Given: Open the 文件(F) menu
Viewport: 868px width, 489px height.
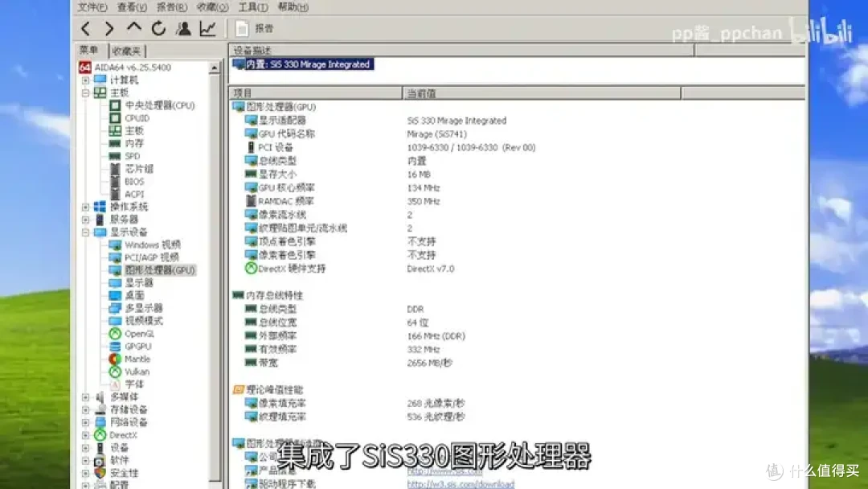Looking at the screenshot, I should click(x=92, y=7).
